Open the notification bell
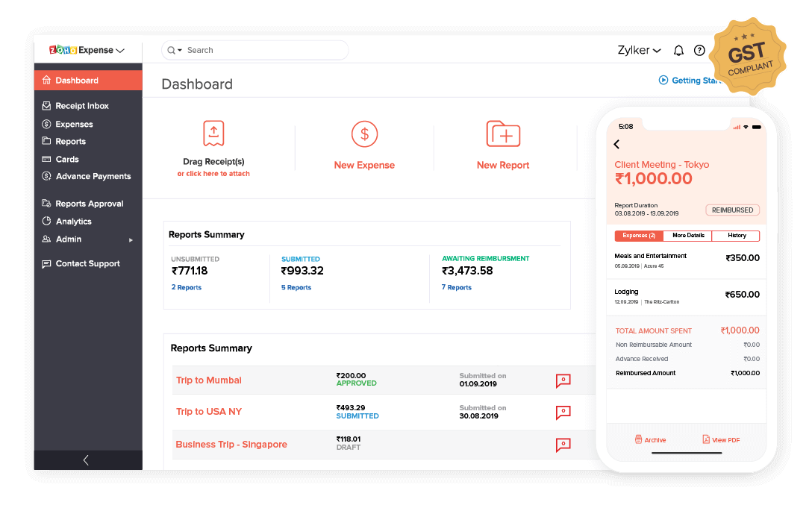Image resolution: width=812 pixels, height=508 pixels. (678, 50)
